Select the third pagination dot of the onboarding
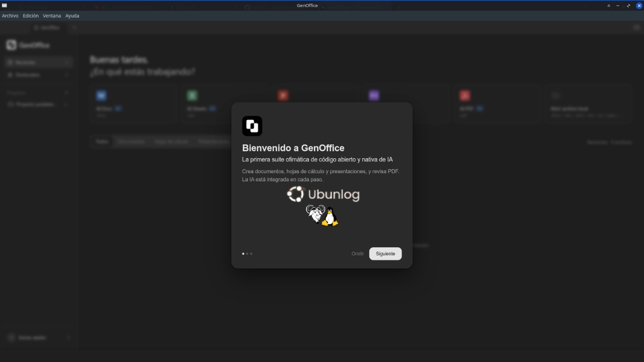 (251, 254)
